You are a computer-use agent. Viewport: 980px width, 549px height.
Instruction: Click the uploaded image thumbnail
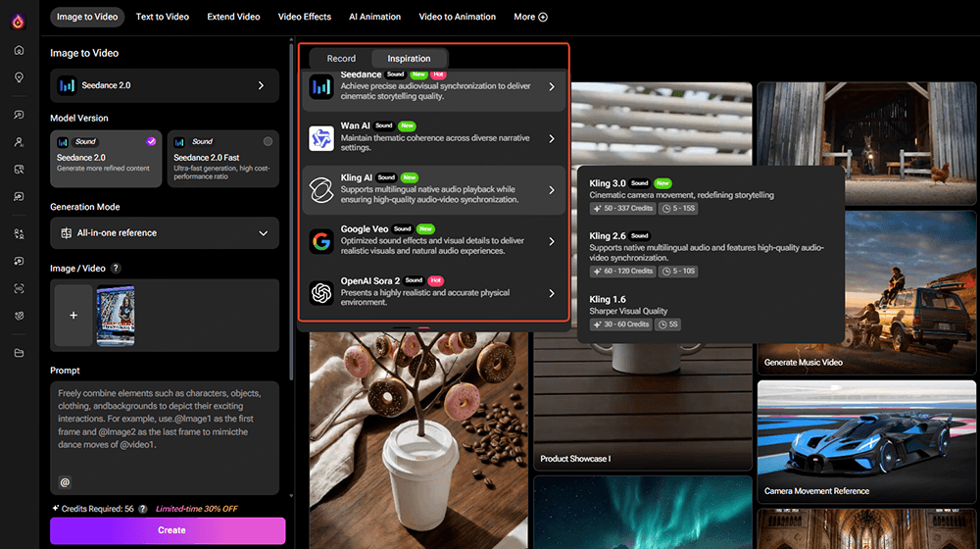tap(116, 316)
